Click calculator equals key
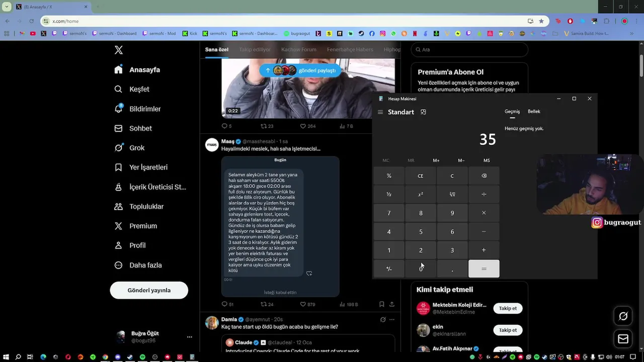The height and width of the screenshot is (362, 644). [x=484, y=269]
